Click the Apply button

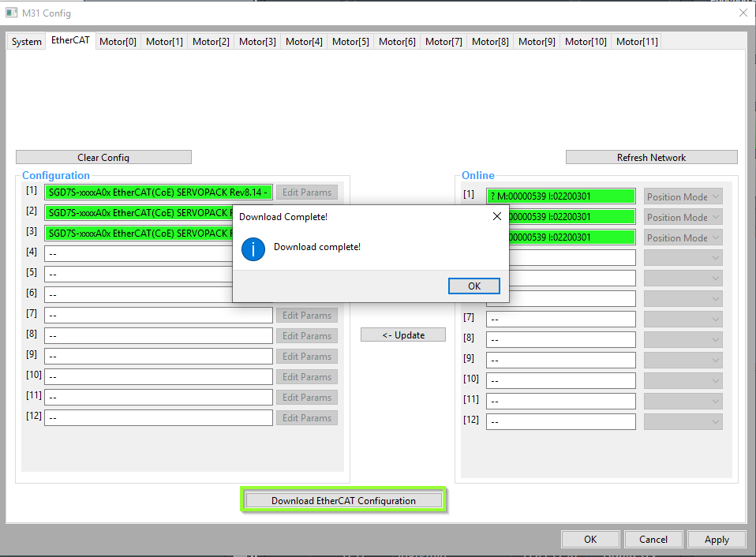(717, 540)
